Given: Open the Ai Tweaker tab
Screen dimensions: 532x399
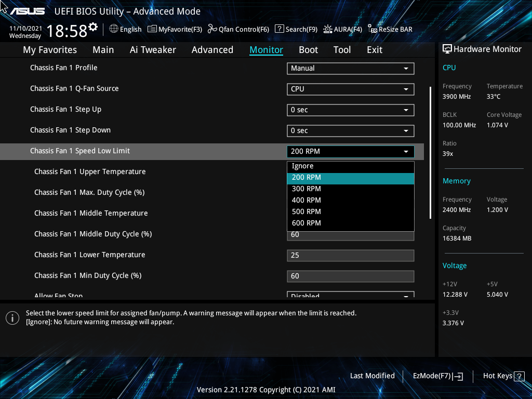Looking at the screenshot, I should click(153, 50).
